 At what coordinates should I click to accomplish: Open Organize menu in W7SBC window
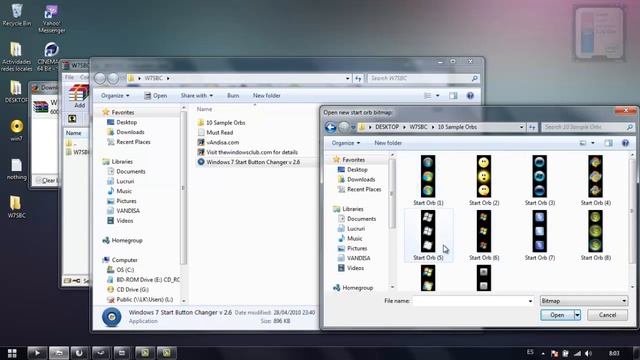pyautogui.click(x=115, y=96)
